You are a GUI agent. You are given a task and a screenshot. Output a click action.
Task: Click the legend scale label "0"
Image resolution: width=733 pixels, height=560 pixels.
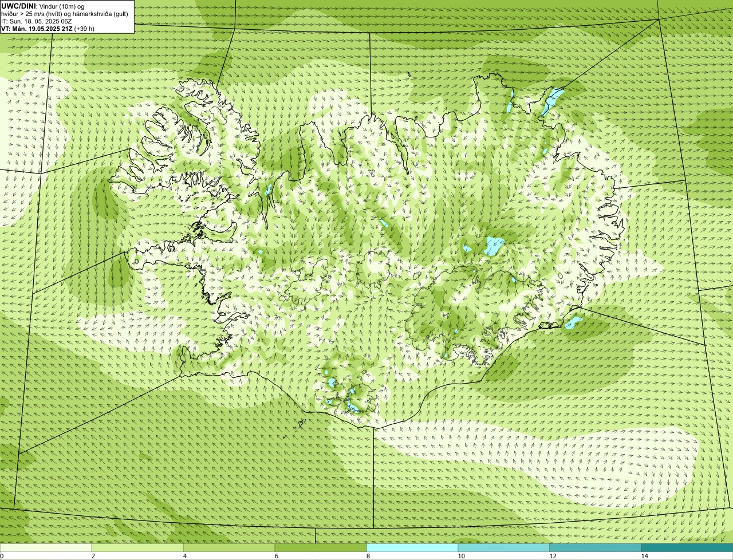pos(2,556)
